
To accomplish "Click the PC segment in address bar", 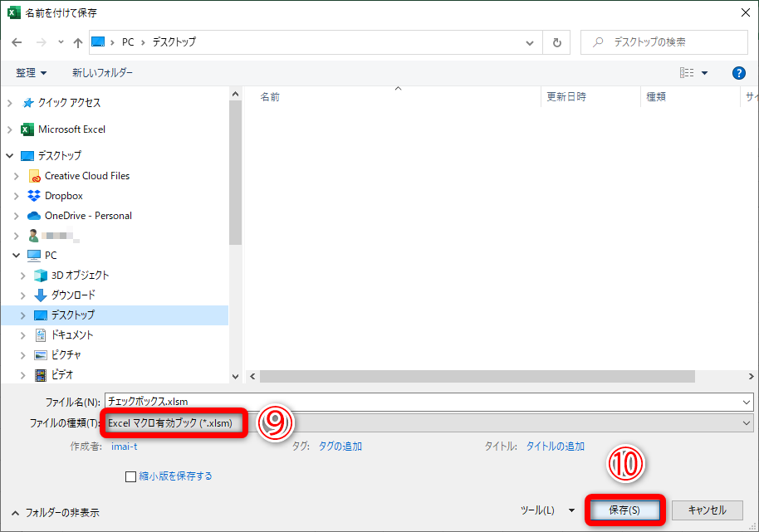I will (x=128, y=42).
